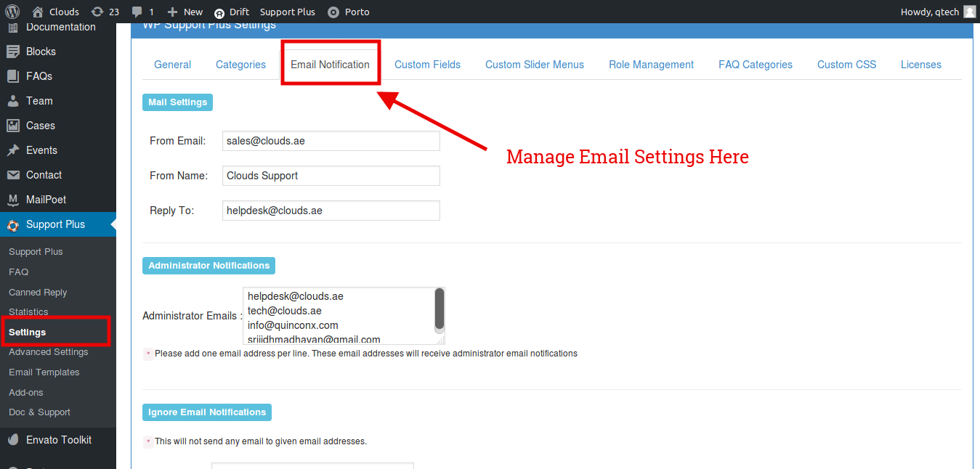Open Support Plus in admin bar

[x=288, y=12]
